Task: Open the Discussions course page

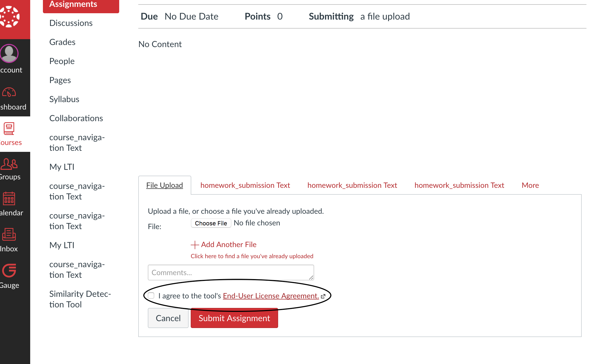Action: 71,23
